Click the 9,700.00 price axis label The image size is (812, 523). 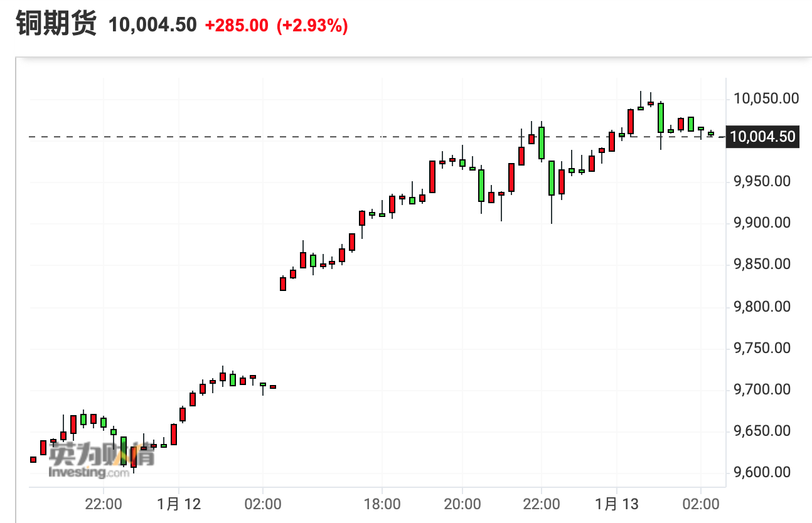pyautogui.click(x=762, y=389)
